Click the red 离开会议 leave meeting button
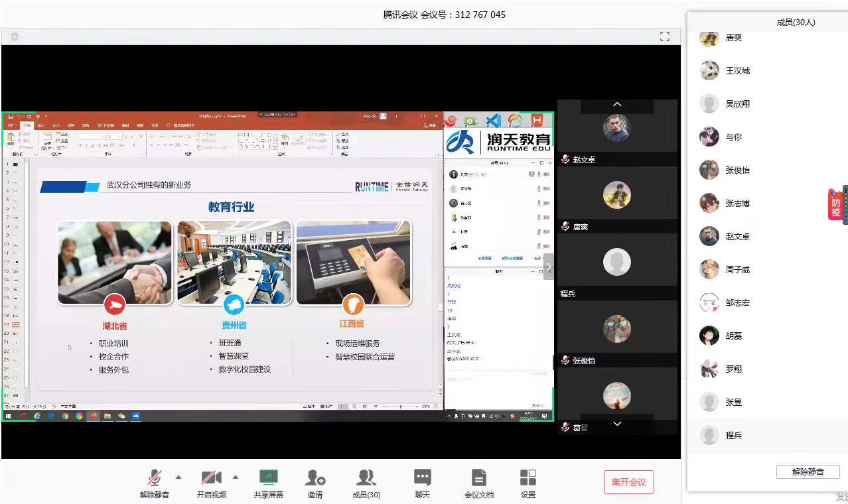Screen dimensions: 848x504 pos(628,482)
